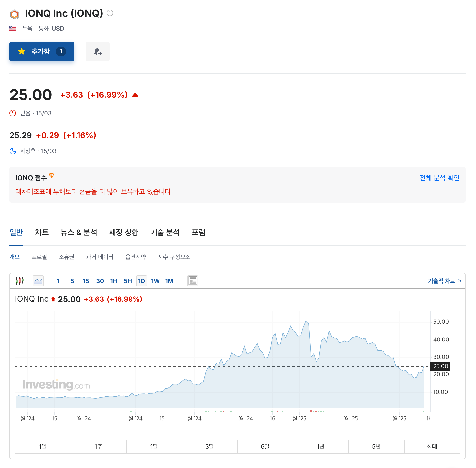Click the USD currency label
The image size is (476, 468).
click(58, 29)
